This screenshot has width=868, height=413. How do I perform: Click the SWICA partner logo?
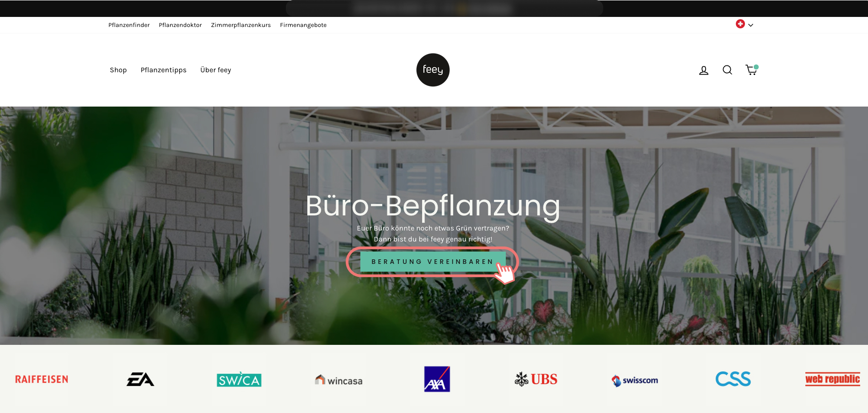click(x=239, y=380)
